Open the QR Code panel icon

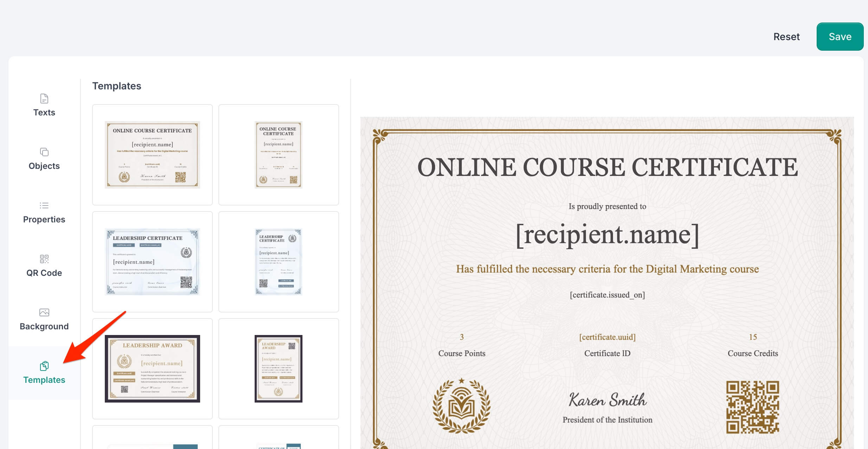coord(44,259)
